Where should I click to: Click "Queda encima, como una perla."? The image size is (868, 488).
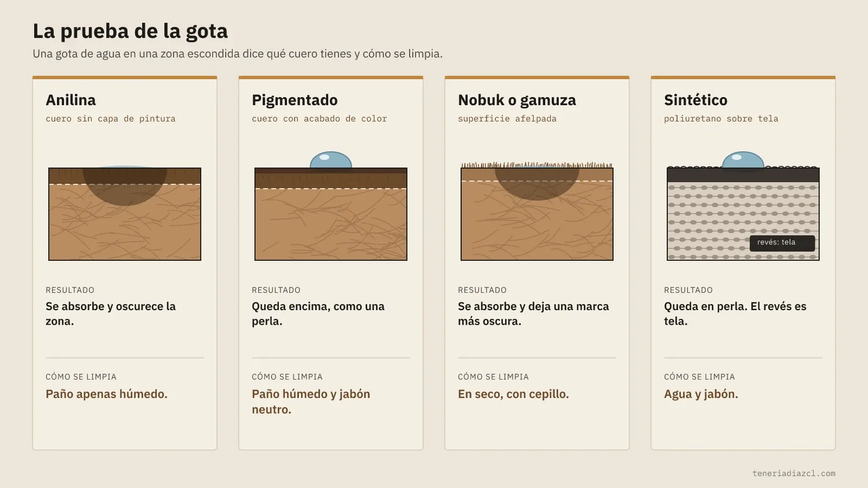(318, 313)
